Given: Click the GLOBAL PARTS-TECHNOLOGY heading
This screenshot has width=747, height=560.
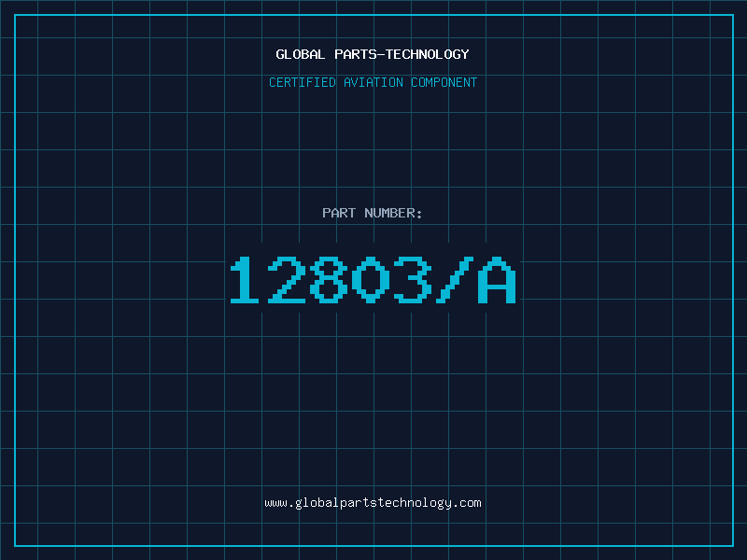Looking at the screenshot, I should tap(373, 54).
